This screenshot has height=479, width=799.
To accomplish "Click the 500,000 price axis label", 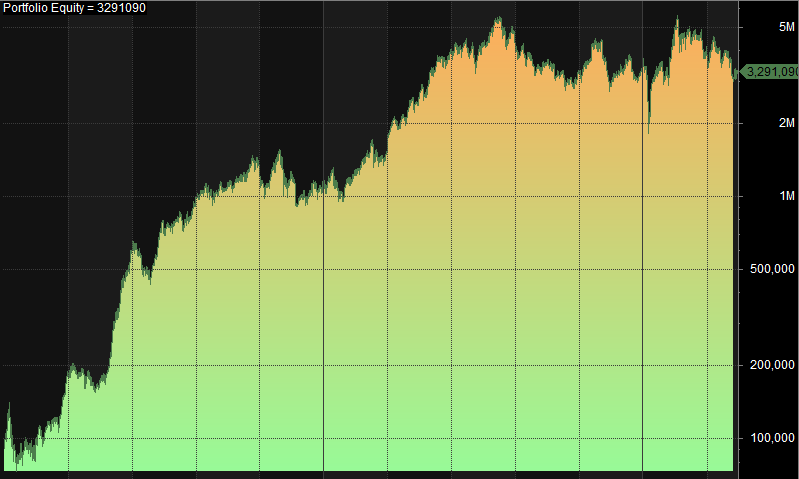I will point(774,269).
